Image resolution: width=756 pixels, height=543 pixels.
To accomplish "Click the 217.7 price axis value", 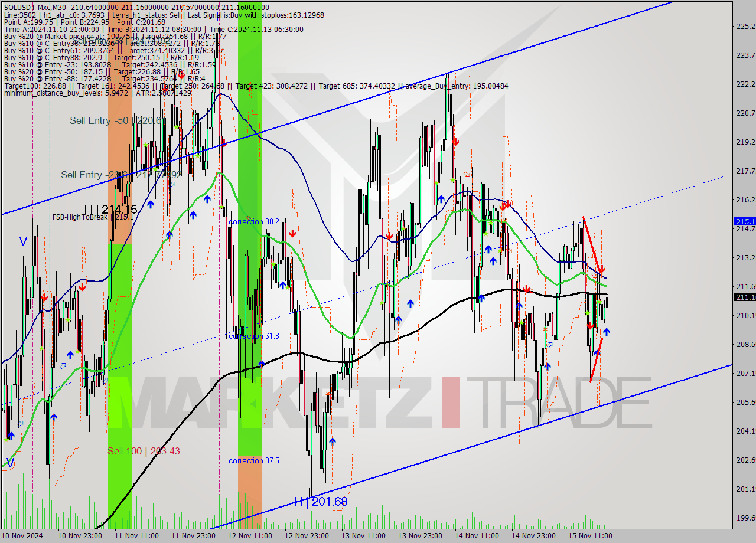I will pos(745,171).
